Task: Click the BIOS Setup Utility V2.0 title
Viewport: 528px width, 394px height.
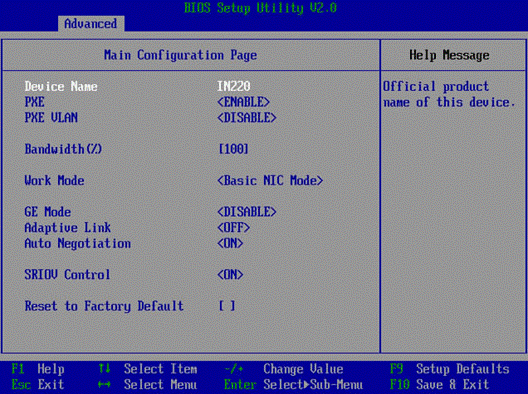Action: pyautogui.click(x=260, y=8)
